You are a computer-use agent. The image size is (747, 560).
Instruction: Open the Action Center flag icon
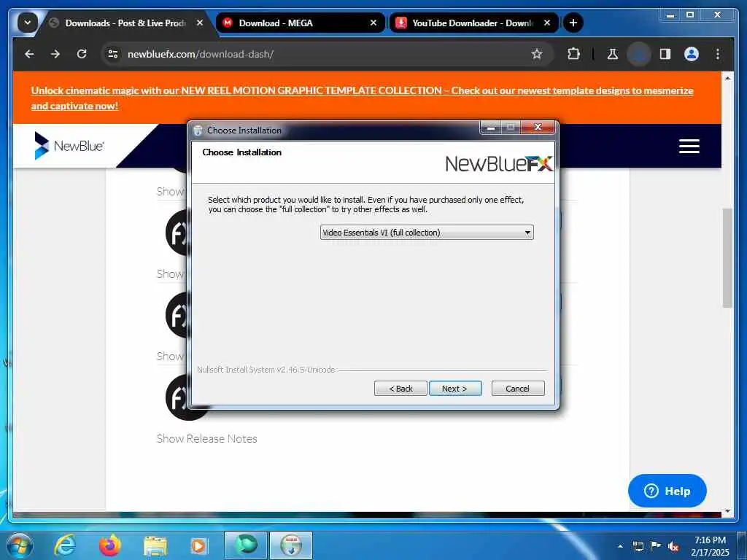656,545
